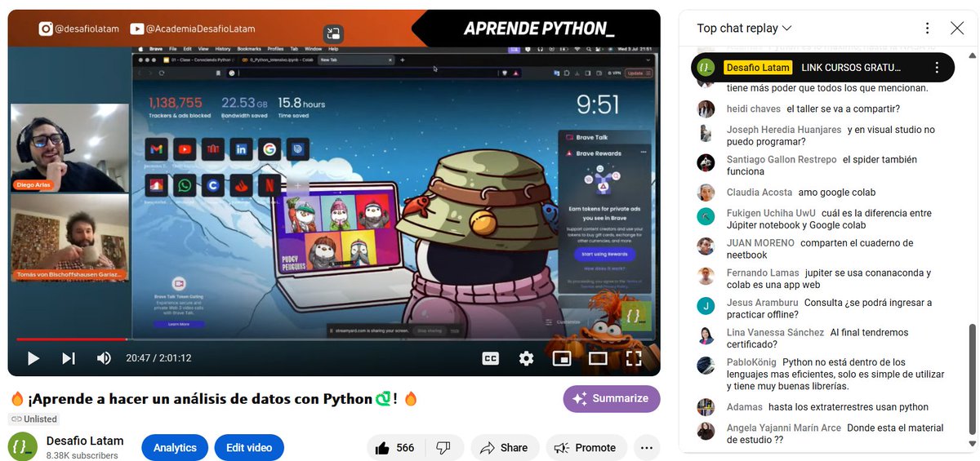Toggle closed captions on the player
The image size is (980, 461).
pyautogui.click(x=490, y=358)
